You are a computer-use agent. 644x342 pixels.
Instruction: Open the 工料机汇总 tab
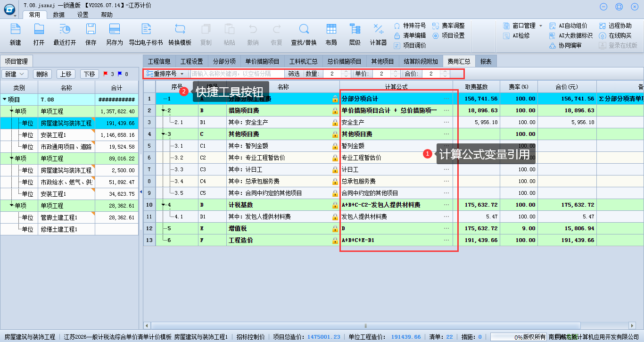303,61
